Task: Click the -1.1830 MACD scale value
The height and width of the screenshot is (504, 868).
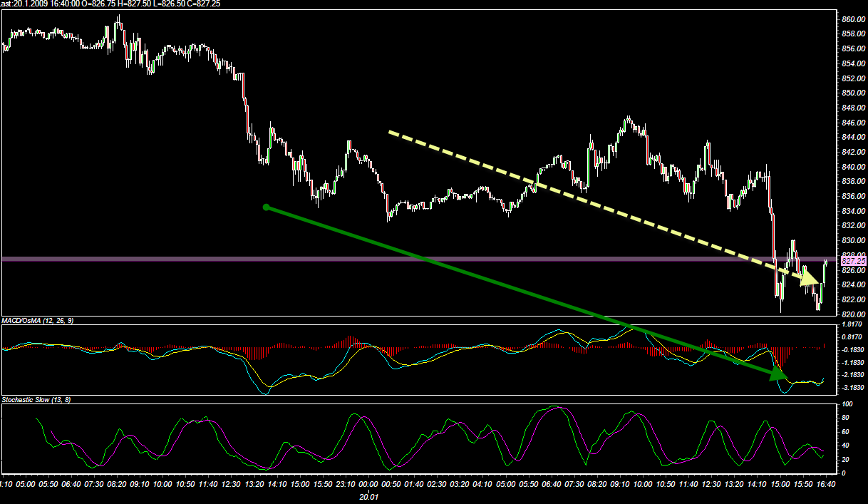Action: [852, 362]
